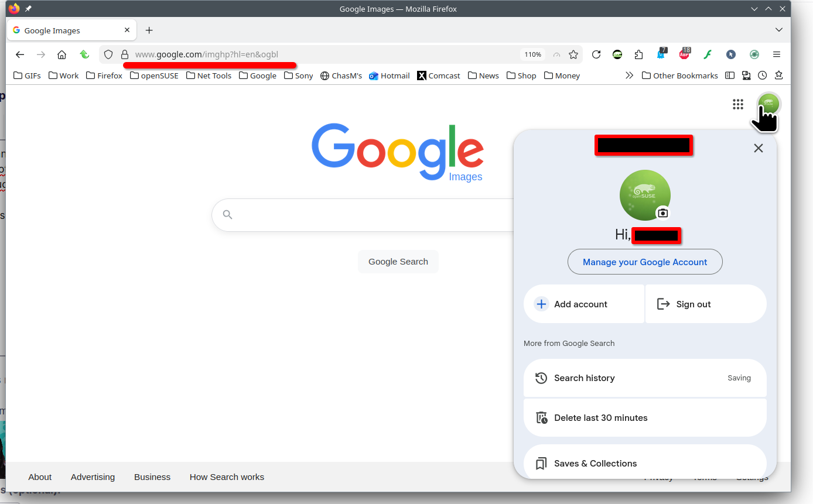Viewport: 813px width, 504px height.
Task: Click the green arrow icon beside Home
Action: coord(84,54)
